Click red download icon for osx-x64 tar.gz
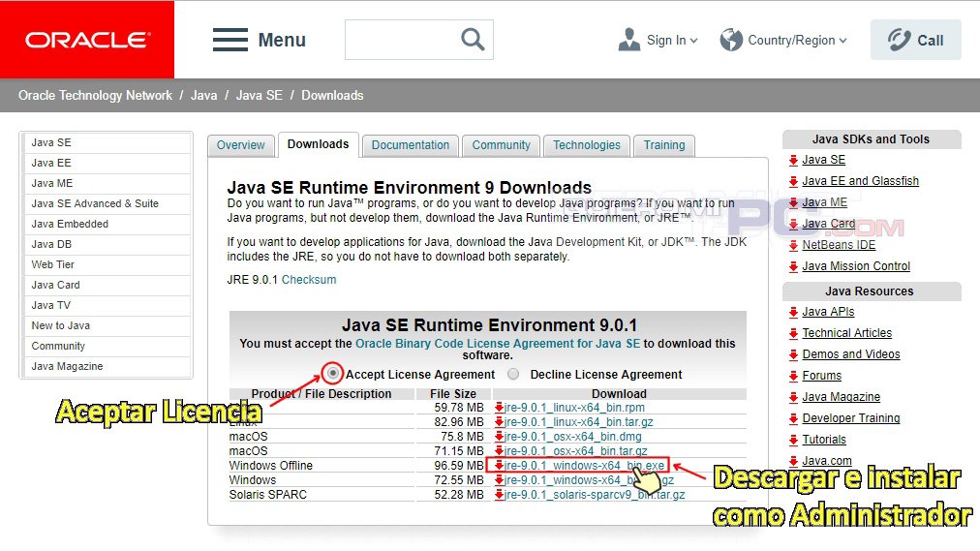The height and width of the screenshot is (551, 980). [x=499, y=450]
